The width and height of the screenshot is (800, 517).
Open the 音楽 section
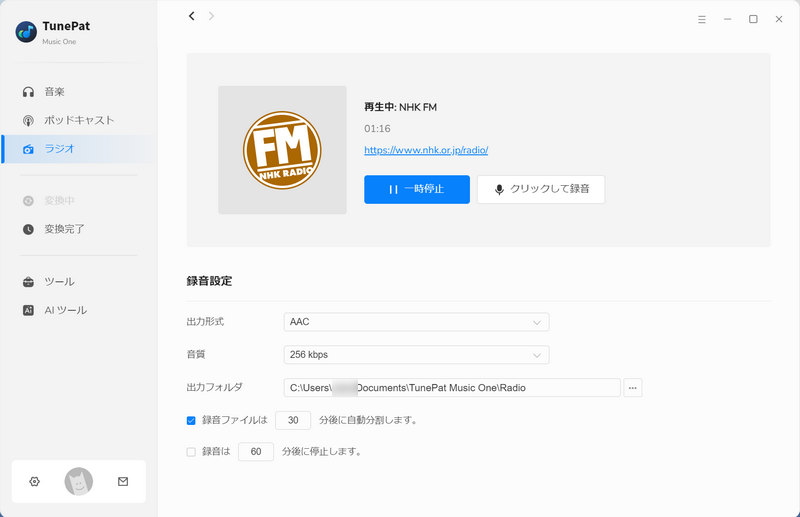79,92
